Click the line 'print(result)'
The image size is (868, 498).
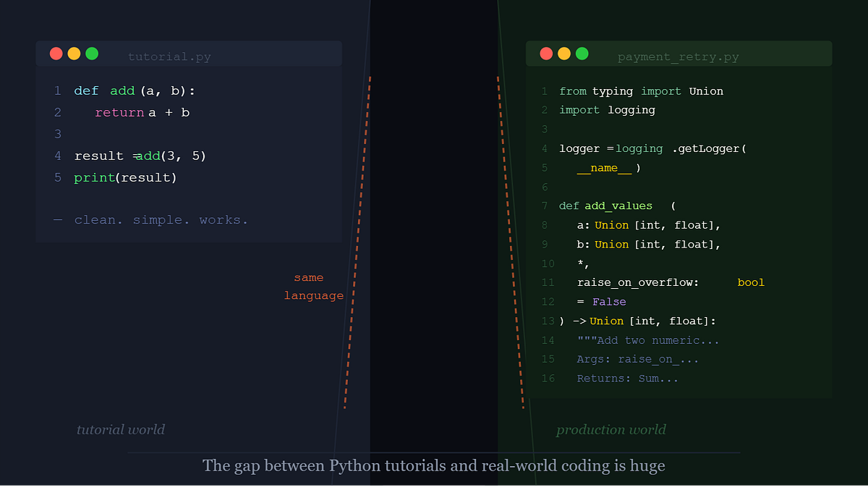(125, 177)
